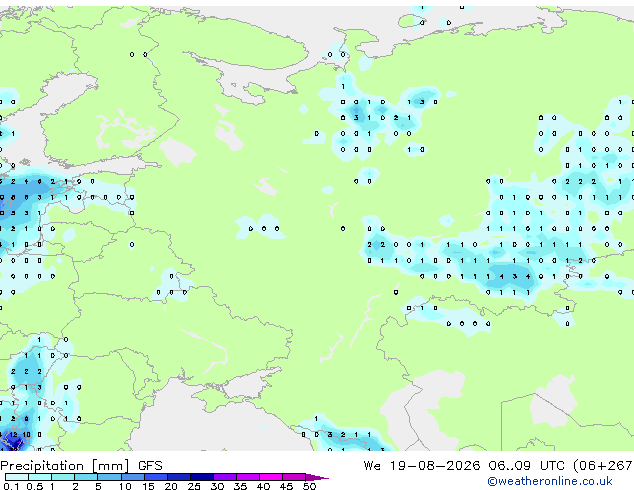The image size is (634, 490).
Task: Click the '10' precipitation value next to 12
Action: tap(26, 435)
